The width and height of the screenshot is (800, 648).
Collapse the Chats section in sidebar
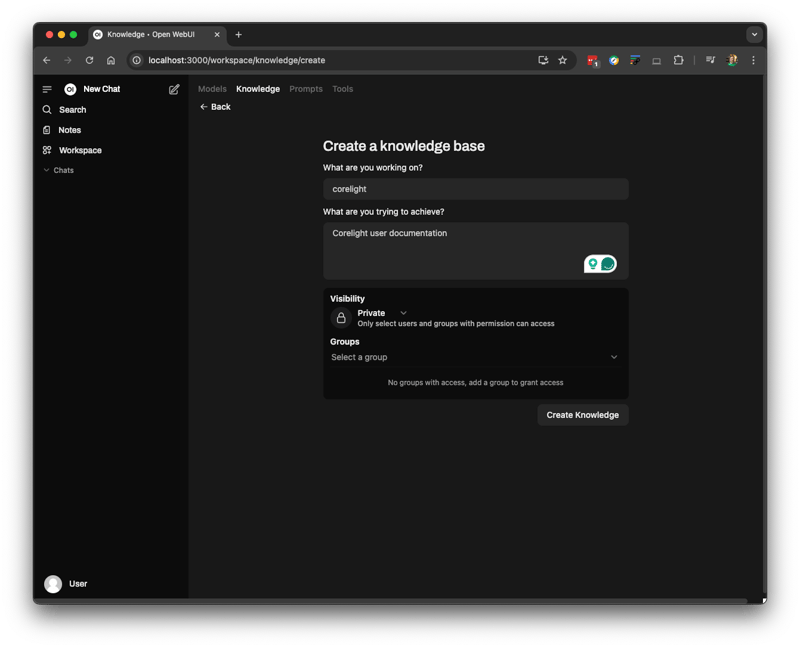click(x=58, y=170)
